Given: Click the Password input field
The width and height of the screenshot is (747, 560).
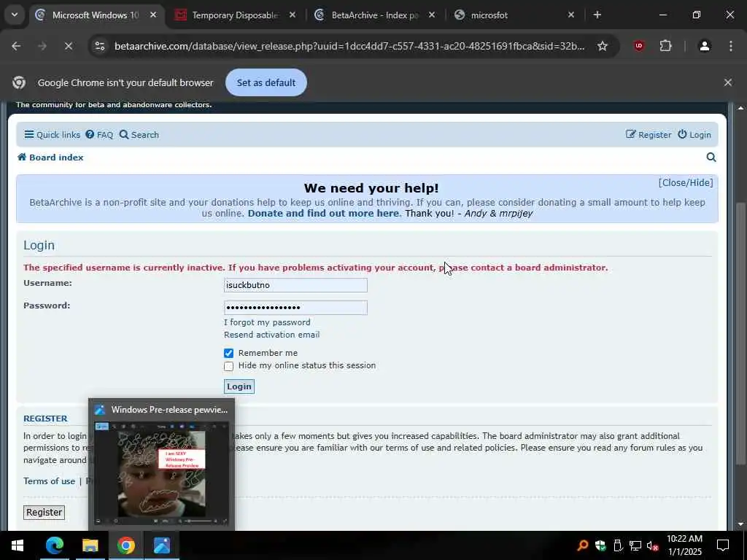Looking at the screenshot, I should pyautogui.click(x=295, y=308).
